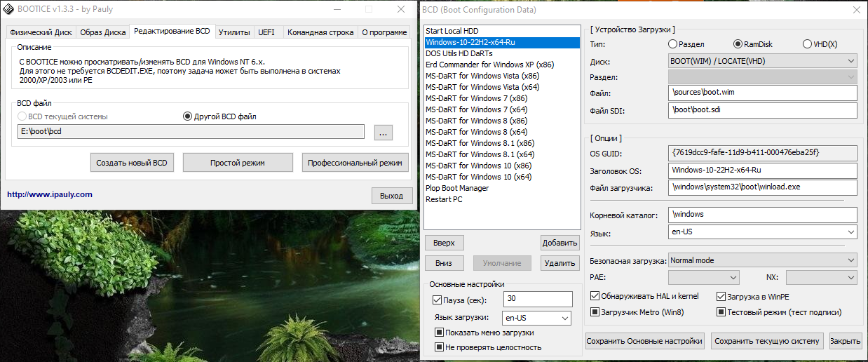The image size is (868, 362).
Task: Click 'Добавить' to add a boot entry
Action: click(x=560, y=243)
